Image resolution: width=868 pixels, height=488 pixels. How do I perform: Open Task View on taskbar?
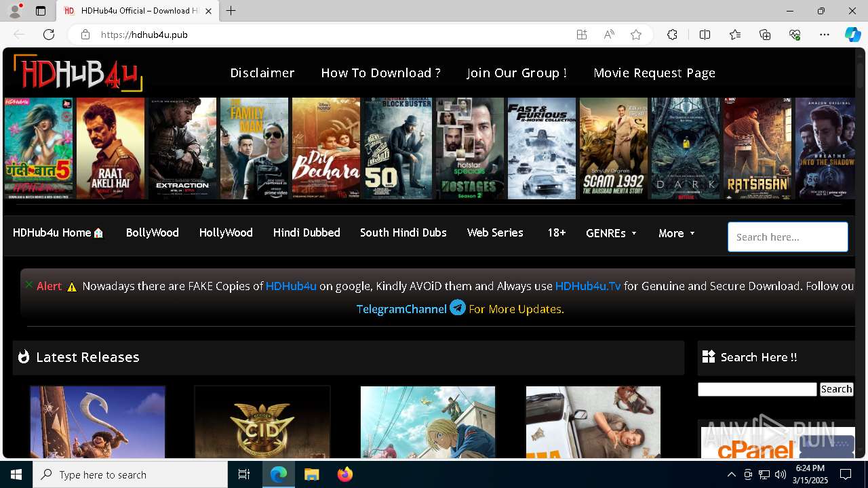click(x=244, y=474)
